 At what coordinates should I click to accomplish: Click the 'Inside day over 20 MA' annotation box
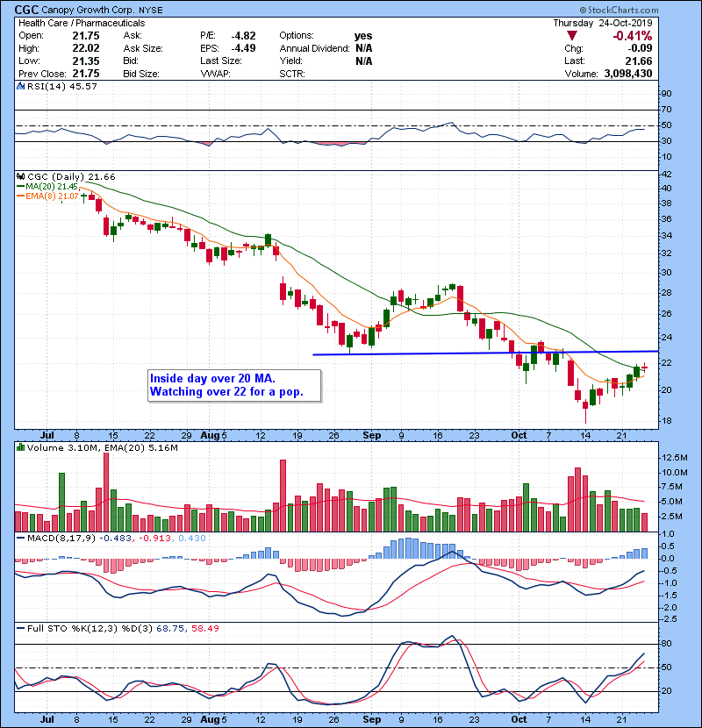coord(234,385)
